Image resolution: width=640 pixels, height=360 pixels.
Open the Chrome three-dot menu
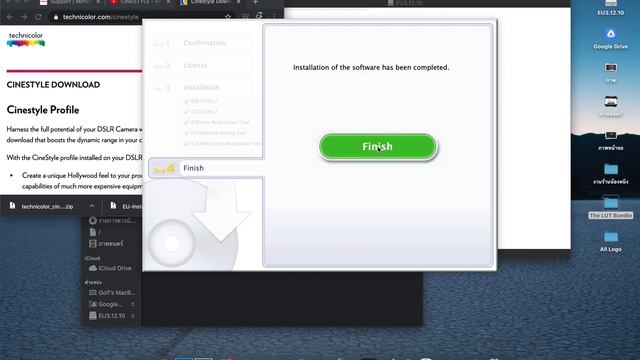pos(274,17)
